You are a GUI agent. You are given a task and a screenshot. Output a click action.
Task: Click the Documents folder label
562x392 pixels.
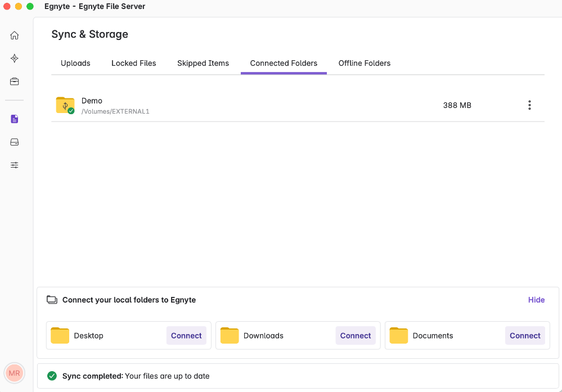click(x=433, y=336)
